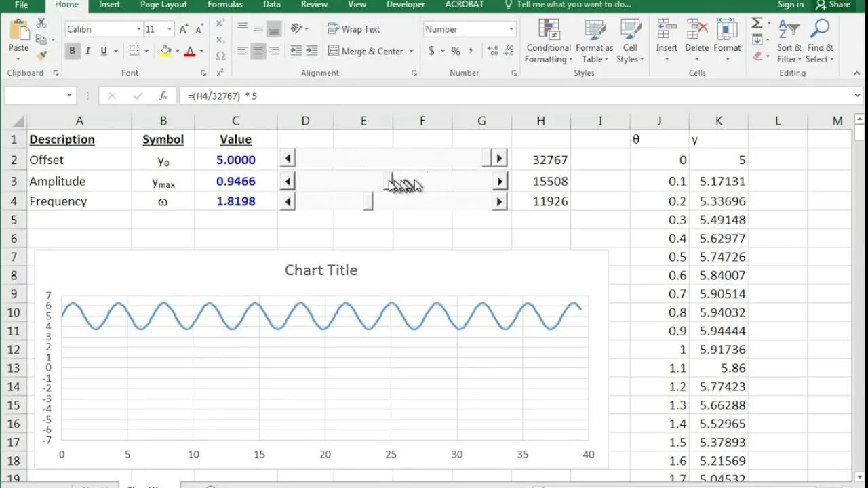Click the Clear eraser icon

(x=757, y=56)
